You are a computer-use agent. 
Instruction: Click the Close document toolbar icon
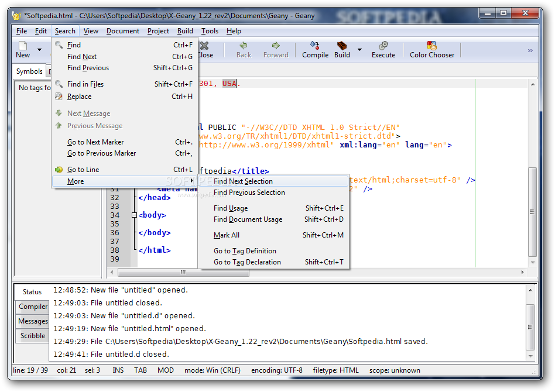204,46
